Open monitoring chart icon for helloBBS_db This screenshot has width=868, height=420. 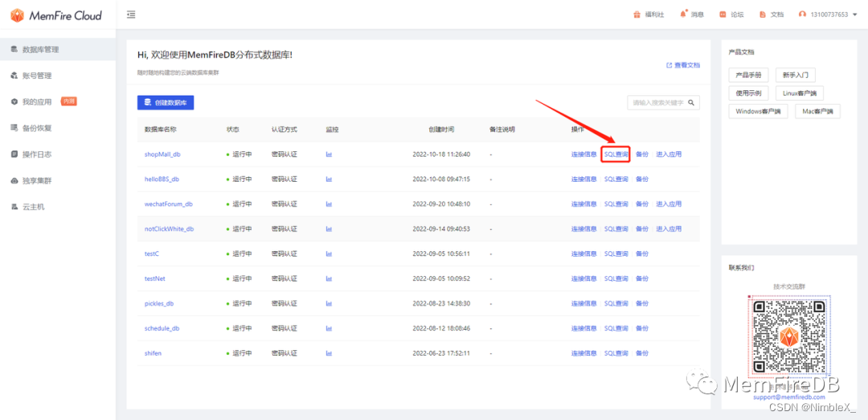point(329,179)
